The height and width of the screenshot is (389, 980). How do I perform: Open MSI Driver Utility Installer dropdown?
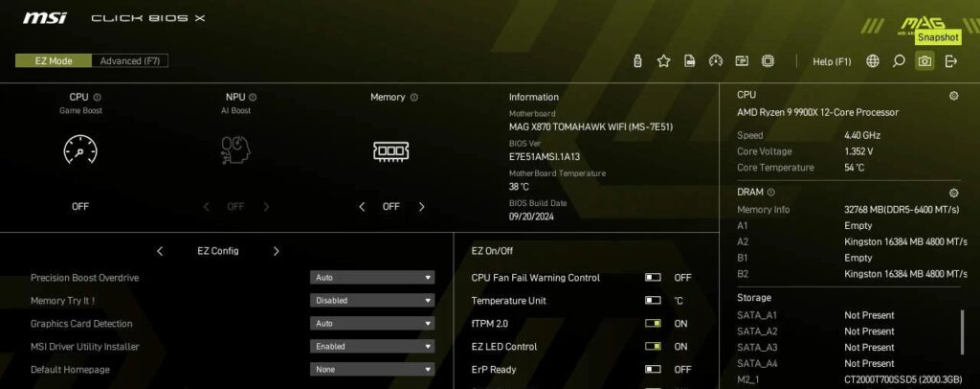pyautogui.click(x=372, y=347)
